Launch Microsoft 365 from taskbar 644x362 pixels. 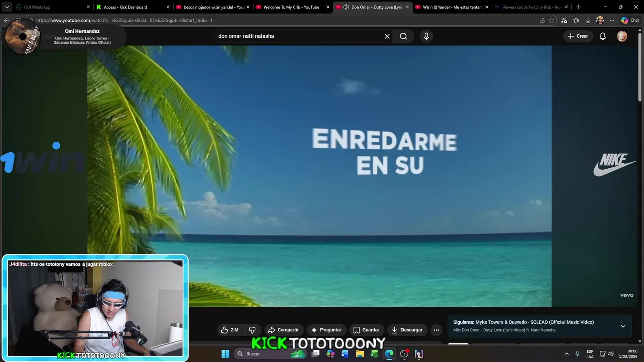[x=330, y=354]
